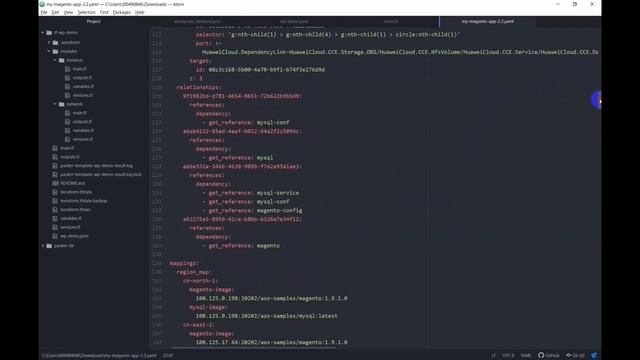Open packer-template-wp-demo-result.log.back file
Image resolution: width=640 pixels, height=360 pixels.
101,174
